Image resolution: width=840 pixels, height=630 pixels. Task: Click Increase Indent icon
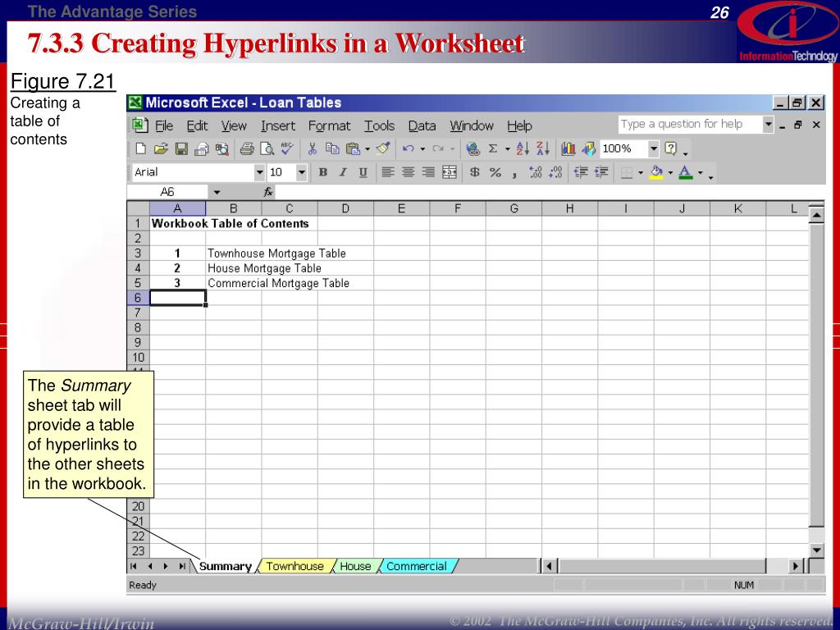pyautogui.click(x=601, y=172)
